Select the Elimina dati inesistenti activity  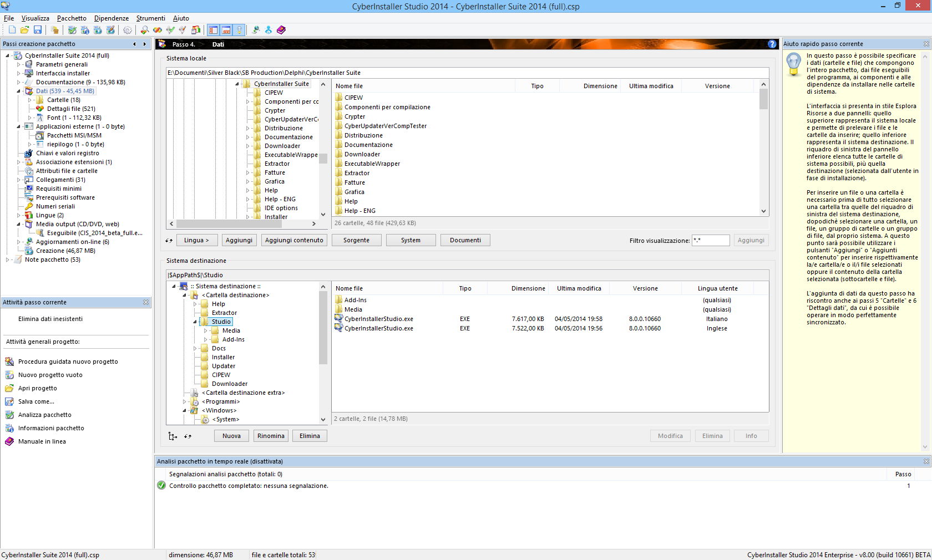pyautogui.click(x=50, y=319)
